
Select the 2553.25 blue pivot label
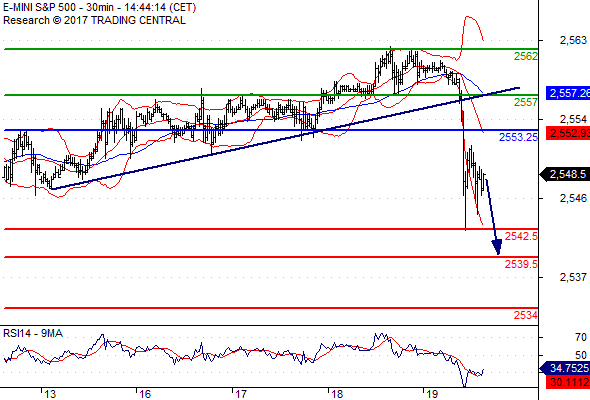tap(519, 137)
